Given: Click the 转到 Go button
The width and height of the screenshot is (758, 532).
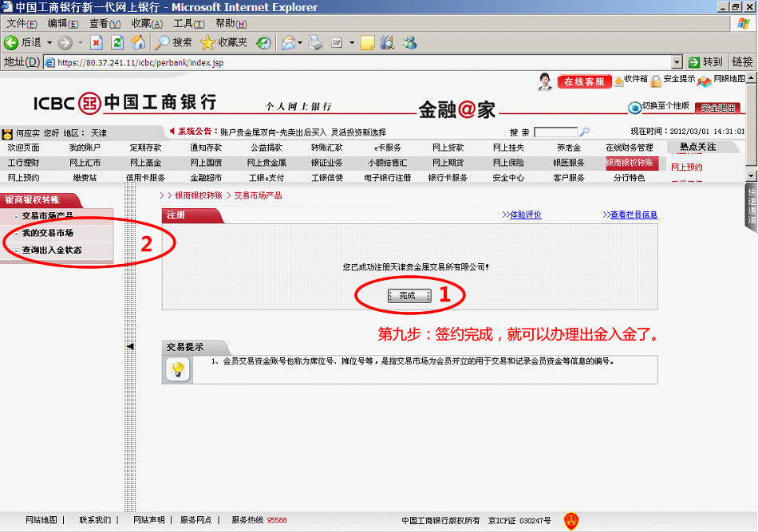Looking at the screenshot, I should pyautogui.click(x=706, y=62).
